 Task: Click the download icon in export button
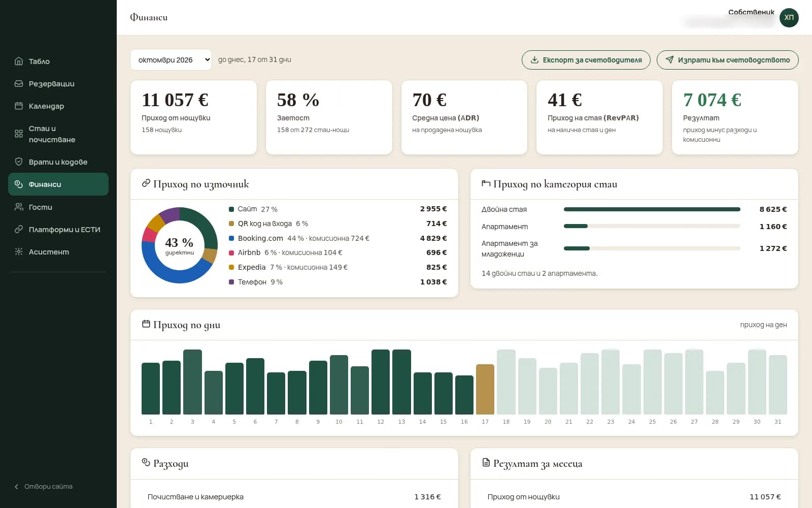[534, 60]
